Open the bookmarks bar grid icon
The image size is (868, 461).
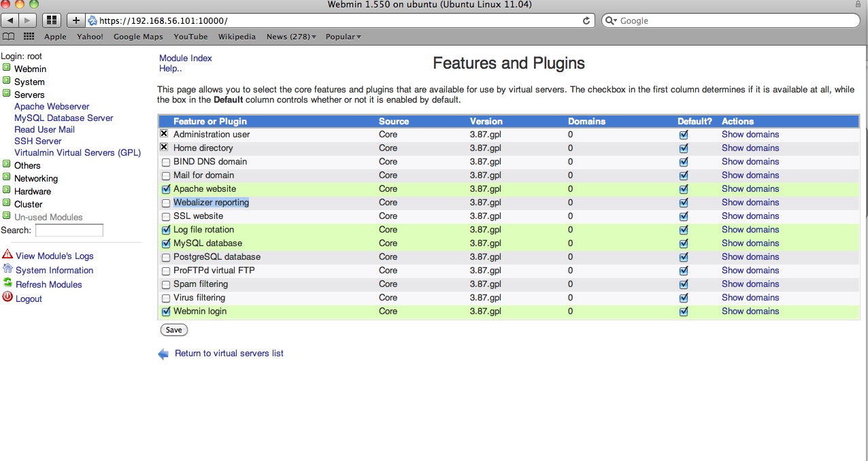pyautogui.click(x=29, y=37)
